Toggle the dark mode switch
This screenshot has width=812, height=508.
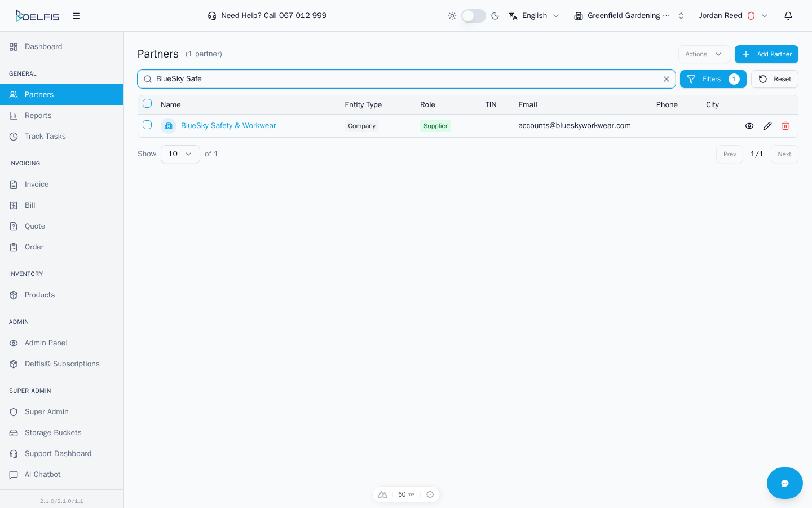click(473, 16)
